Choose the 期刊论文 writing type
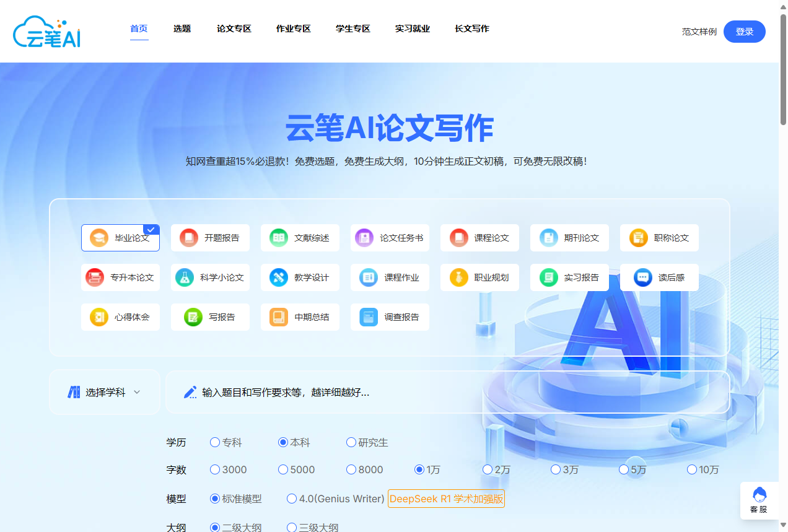788x532 pixels. click(569, 238)
